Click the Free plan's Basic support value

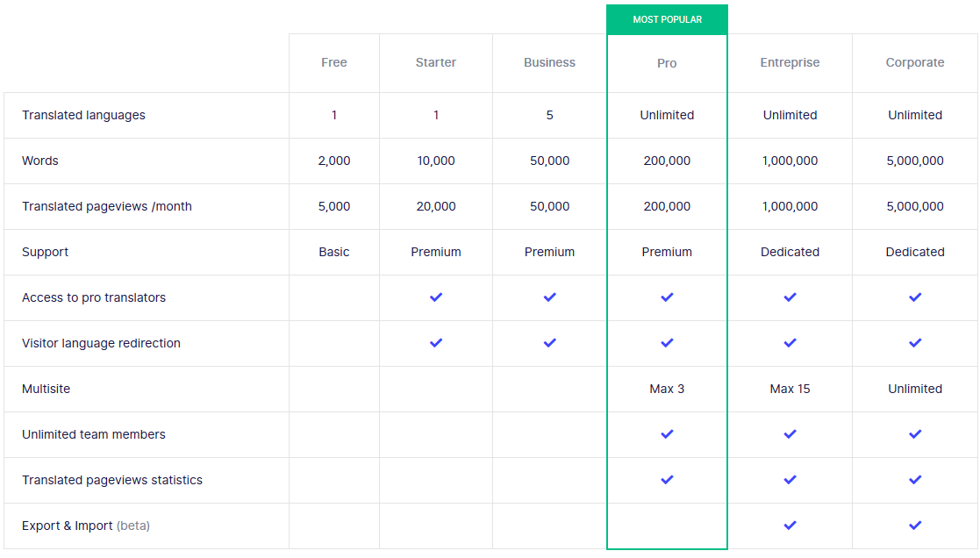[334, 252]
